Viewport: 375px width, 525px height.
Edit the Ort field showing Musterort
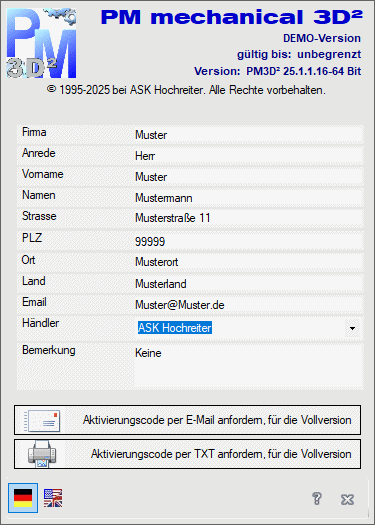[248, 262]
